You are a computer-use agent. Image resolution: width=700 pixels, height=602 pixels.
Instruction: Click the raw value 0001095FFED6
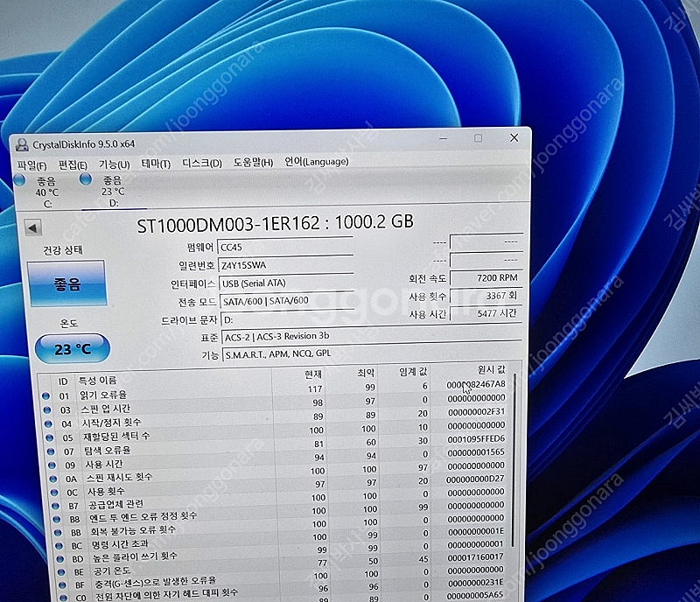point(476,439)
